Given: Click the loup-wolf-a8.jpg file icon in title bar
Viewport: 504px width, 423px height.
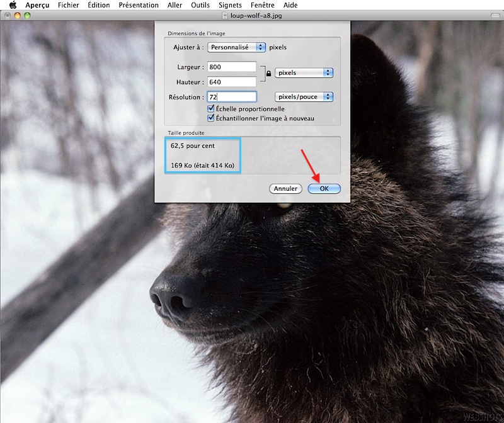Looking at the screenshot, I should coord(227,14).
